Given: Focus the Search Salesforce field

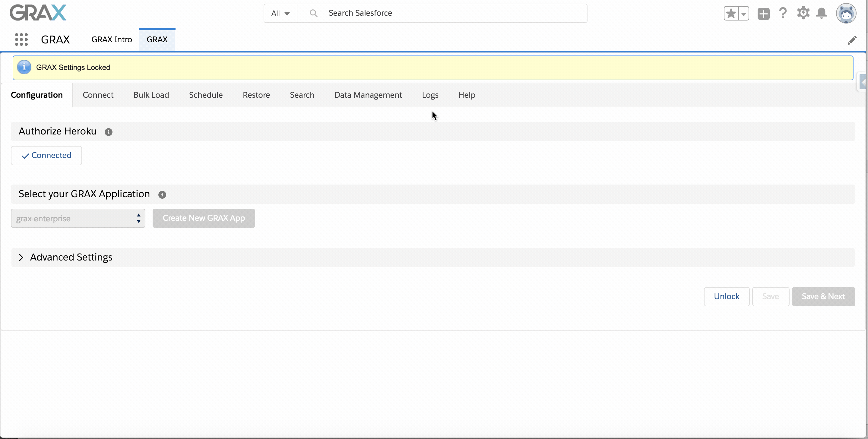Looking at the screenshot, I should tap(442, 13).
